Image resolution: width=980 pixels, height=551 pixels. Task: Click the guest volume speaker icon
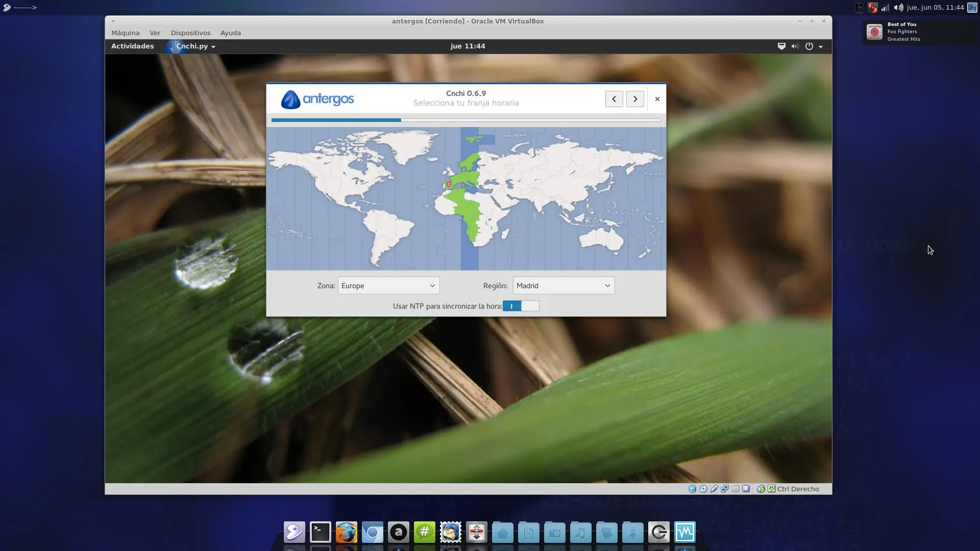795,46
